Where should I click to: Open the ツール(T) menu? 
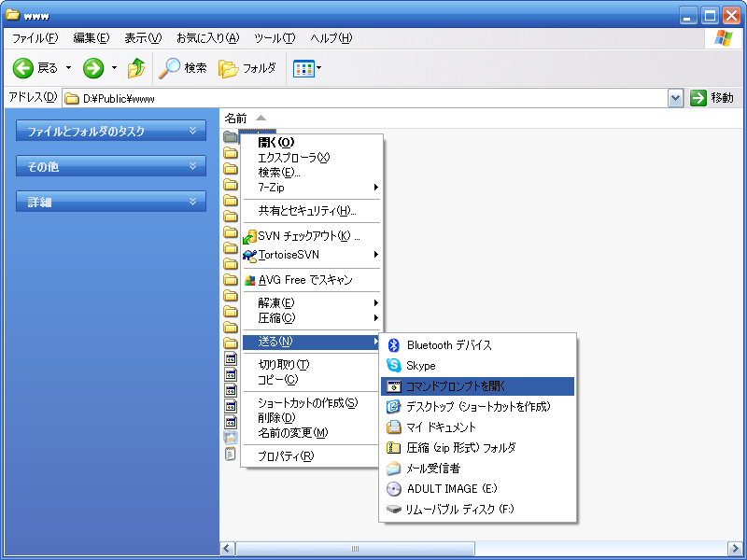tap(275, 38)
